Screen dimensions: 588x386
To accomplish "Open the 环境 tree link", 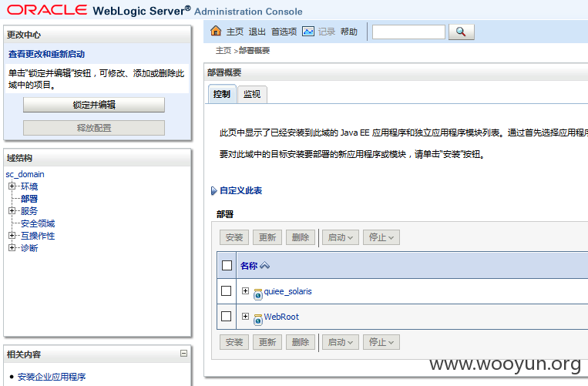I will (29, 186).
